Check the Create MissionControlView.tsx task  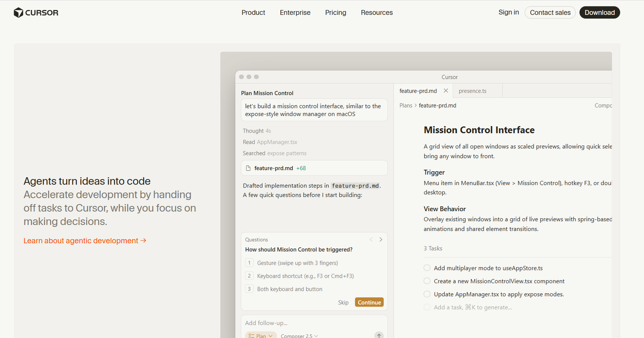(427, 281)
